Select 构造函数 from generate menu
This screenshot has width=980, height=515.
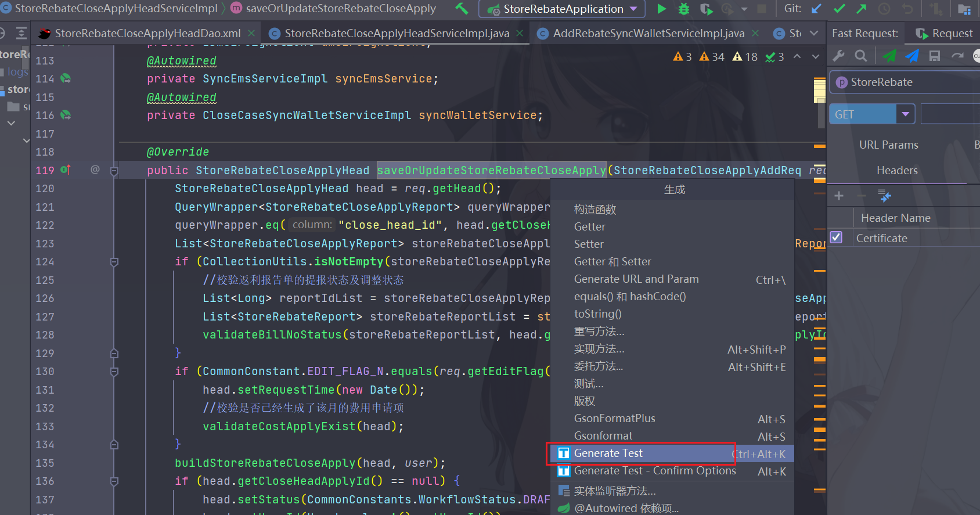672,209
